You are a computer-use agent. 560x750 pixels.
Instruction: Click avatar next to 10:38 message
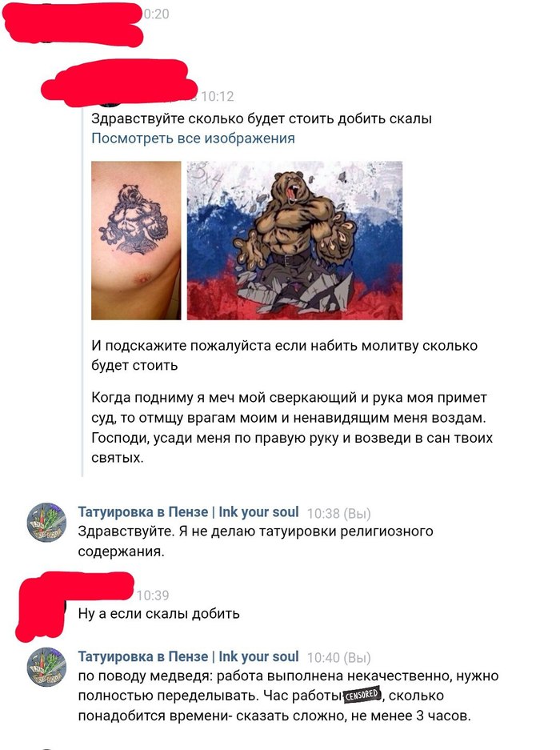pyautogui.click(x=46, y=523)
